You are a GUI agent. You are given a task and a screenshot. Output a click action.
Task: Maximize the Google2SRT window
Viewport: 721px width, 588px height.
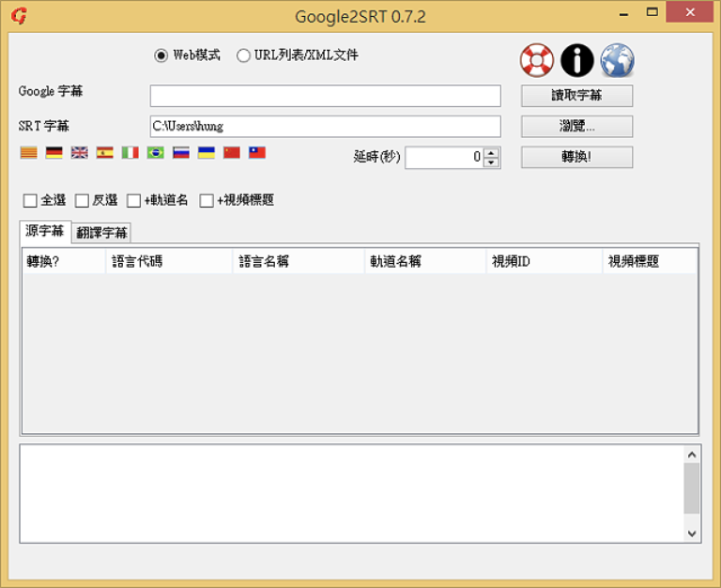click(652, 12)
